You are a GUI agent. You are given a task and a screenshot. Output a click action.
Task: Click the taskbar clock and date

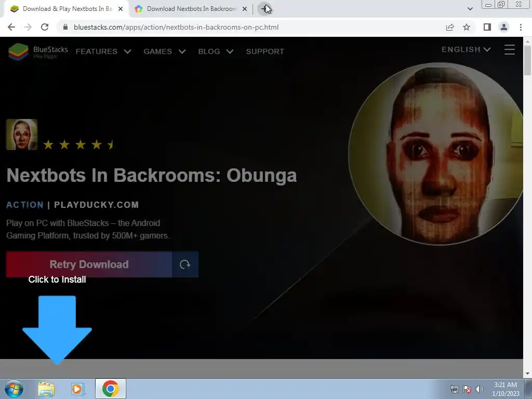[506, 389]
